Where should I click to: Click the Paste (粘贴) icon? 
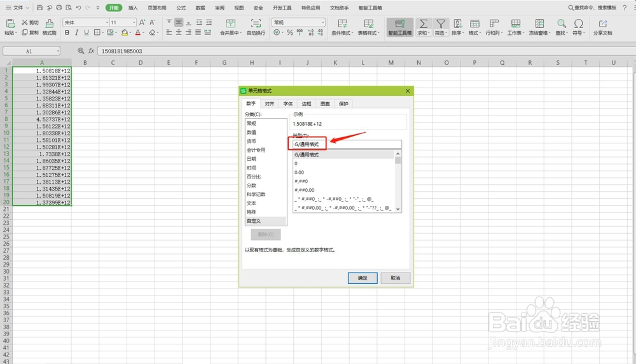10,24
